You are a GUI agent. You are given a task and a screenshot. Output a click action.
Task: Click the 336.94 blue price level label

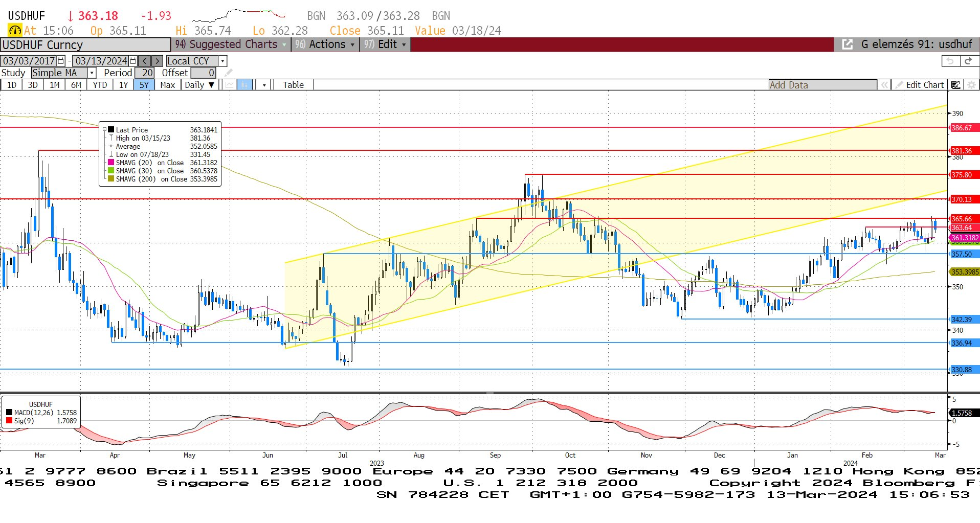(x=964, y=343)
